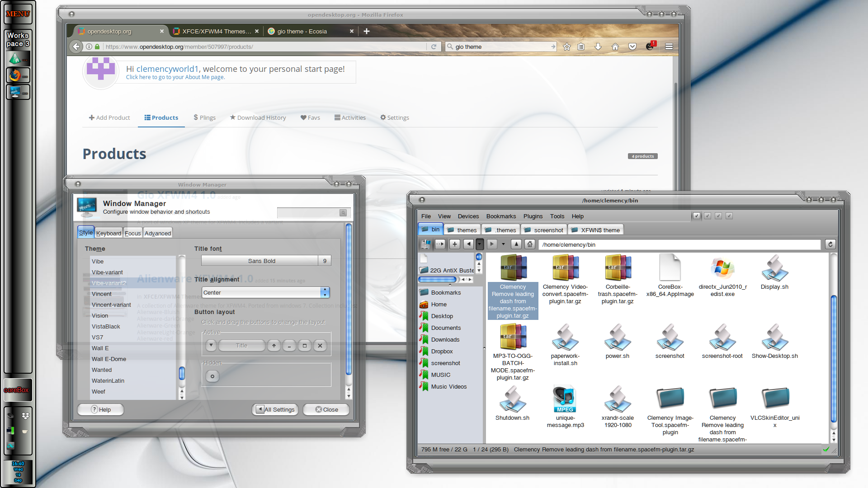Click the Firefox task icon in the panel
This screenshot has height=488, width=868.
(x=18, y=75)
